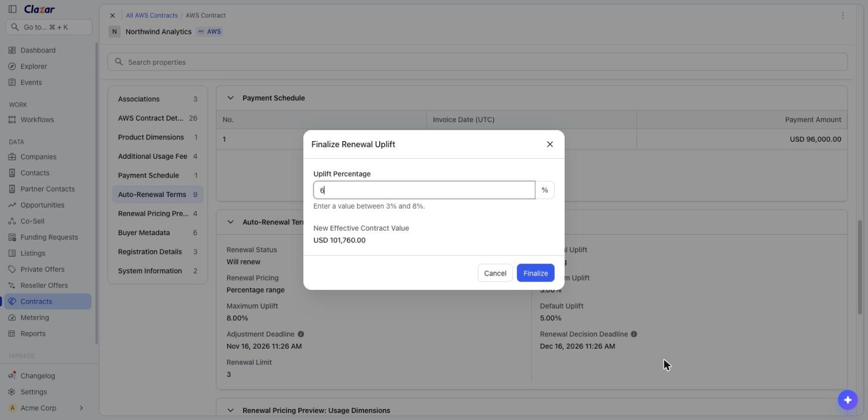Open the Registration Details tab
The image size is (868, 420).
[157, 252]
